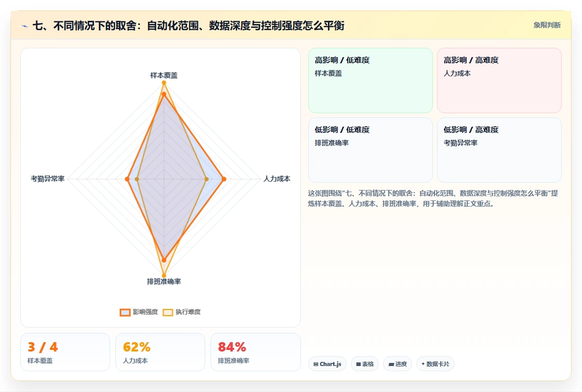This screenshot has height=392, width=582.
Task: Click the 数据卡片 tag
Action: point(435,364)
